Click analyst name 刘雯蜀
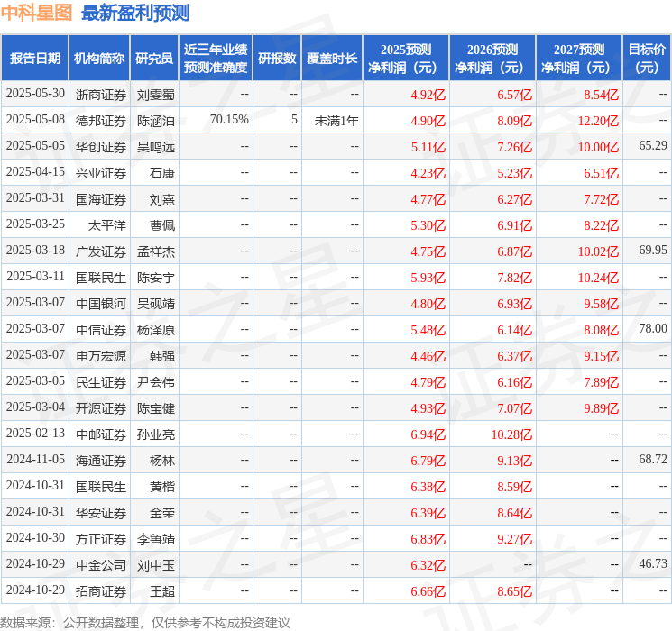This screenshot has height=631, width=672. point(156,95)
